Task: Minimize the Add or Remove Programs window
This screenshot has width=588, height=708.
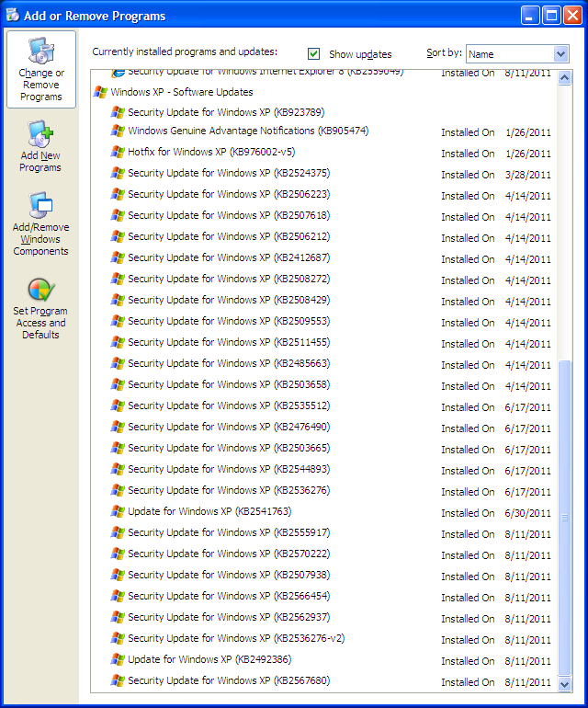Action: click(530, 16)
